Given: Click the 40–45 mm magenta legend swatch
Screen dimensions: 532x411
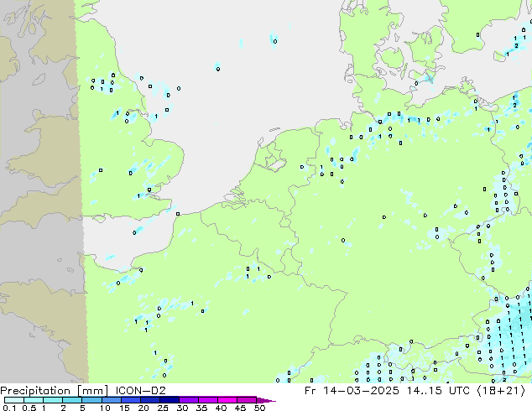Looking at the screenshot, I should point(227,400).
